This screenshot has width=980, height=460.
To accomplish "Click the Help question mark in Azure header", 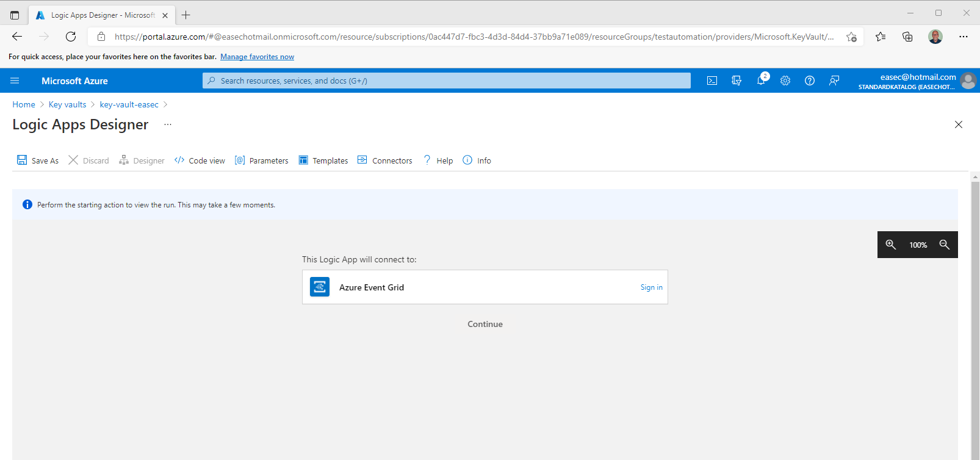I will pyautogui.click(x=810, y=81).
